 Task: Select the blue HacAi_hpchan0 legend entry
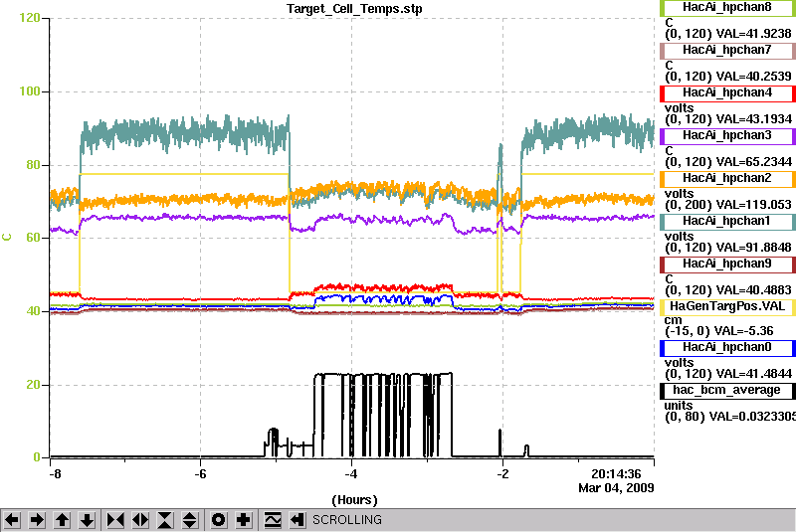tap(727, 348)
